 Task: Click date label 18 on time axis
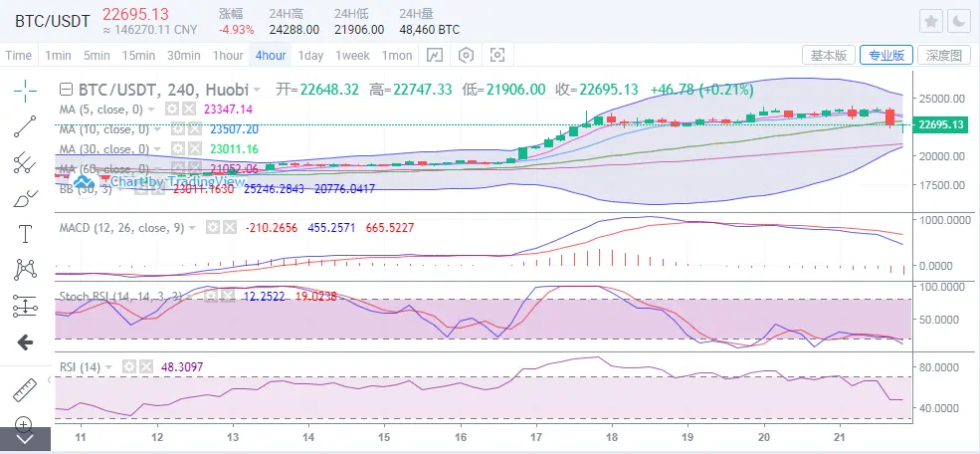[x=611, y=437]
